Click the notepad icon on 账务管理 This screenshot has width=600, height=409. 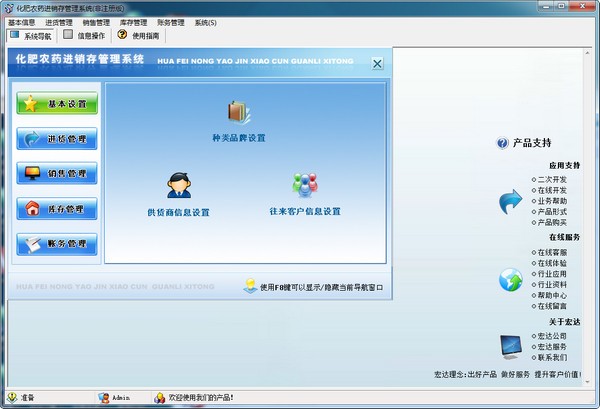[x=33, y=244]
